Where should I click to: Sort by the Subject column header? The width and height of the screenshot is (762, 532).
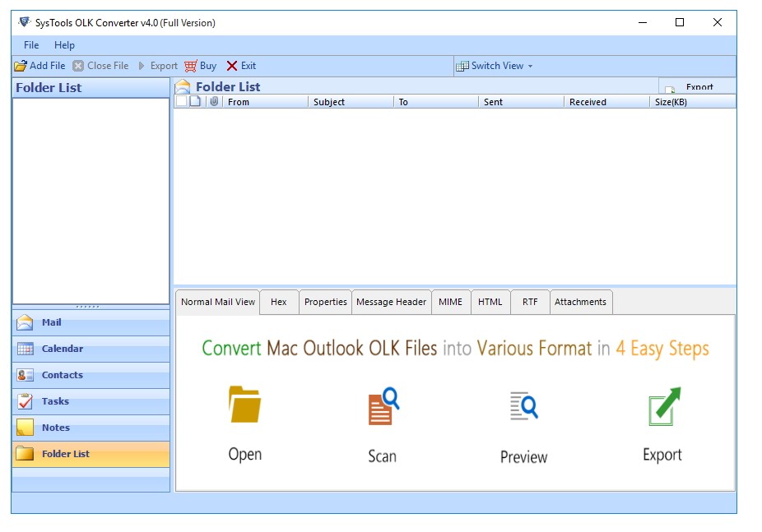(x=351, y=102)
